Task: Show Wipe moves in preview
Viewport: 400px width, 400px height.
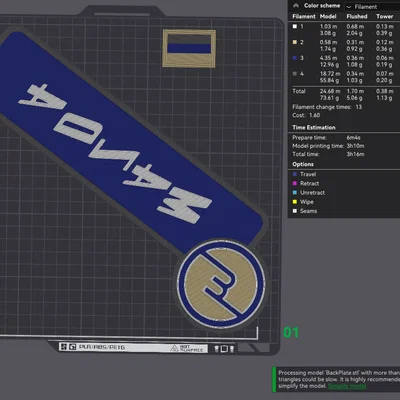Action: tap(303, 202)
